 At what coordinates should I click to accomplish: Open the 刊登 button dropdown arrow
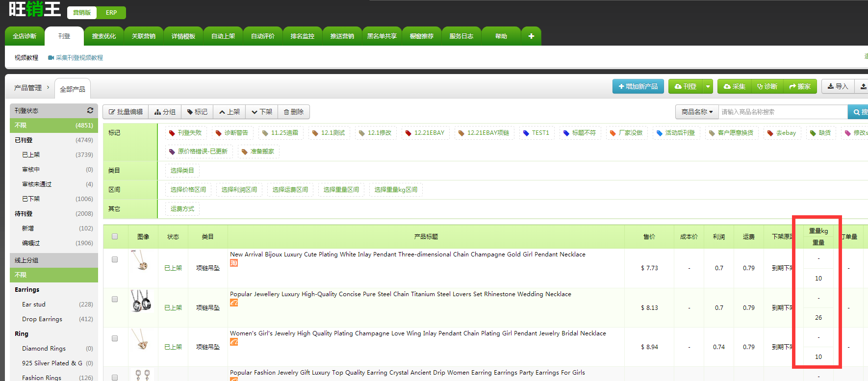[708, 86]
